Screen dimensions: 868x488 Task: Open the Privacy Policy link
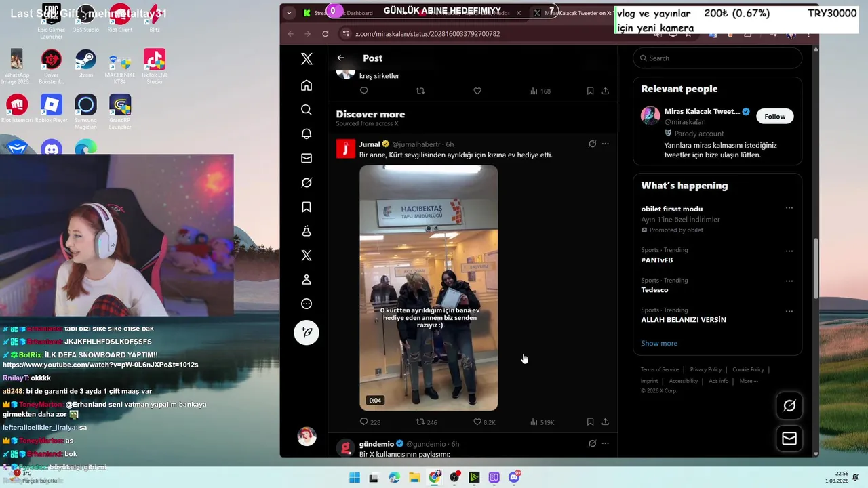[706, 369]
